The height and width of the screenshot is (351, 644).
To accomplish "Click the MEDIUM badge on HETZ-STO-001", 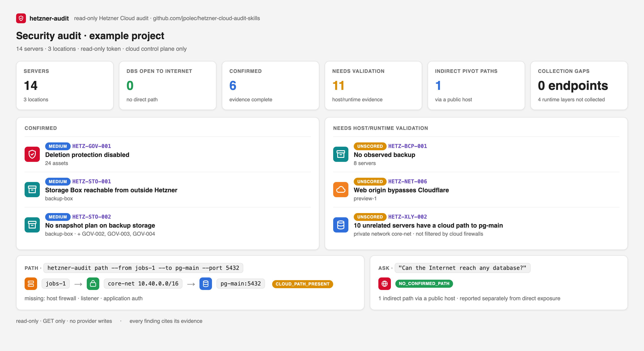I will (58, 182).
